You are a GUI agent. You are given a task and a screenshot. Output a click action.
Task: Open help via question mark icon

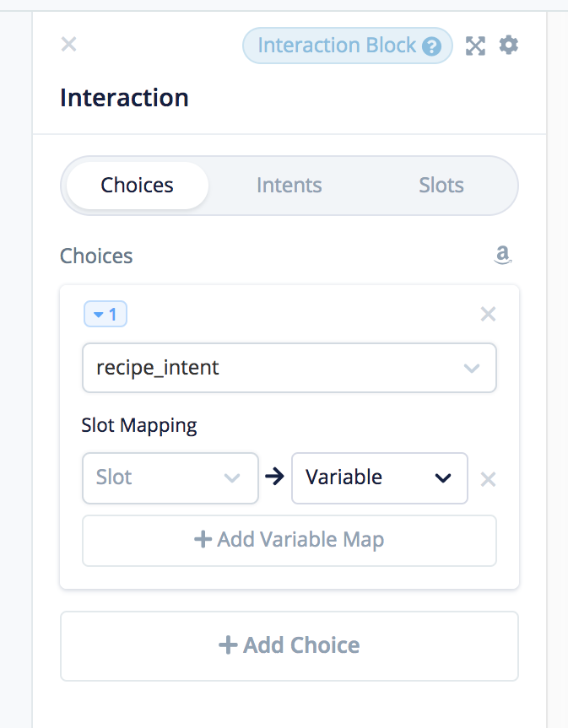coord(432,46)
